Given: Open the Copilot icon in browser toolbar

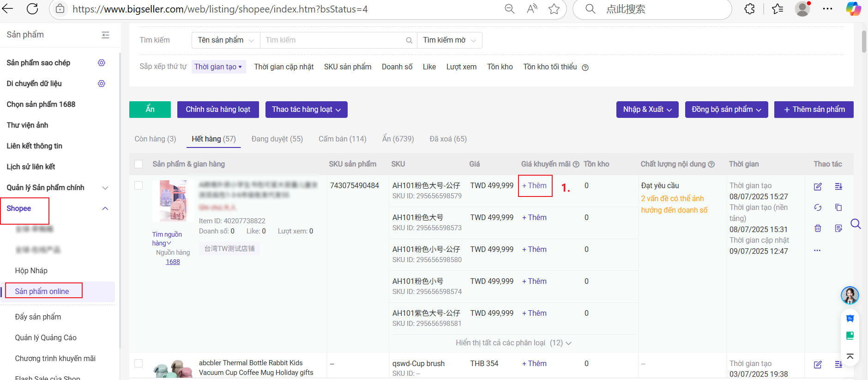Looking at the screenshot, I should (x=853, y=9).
